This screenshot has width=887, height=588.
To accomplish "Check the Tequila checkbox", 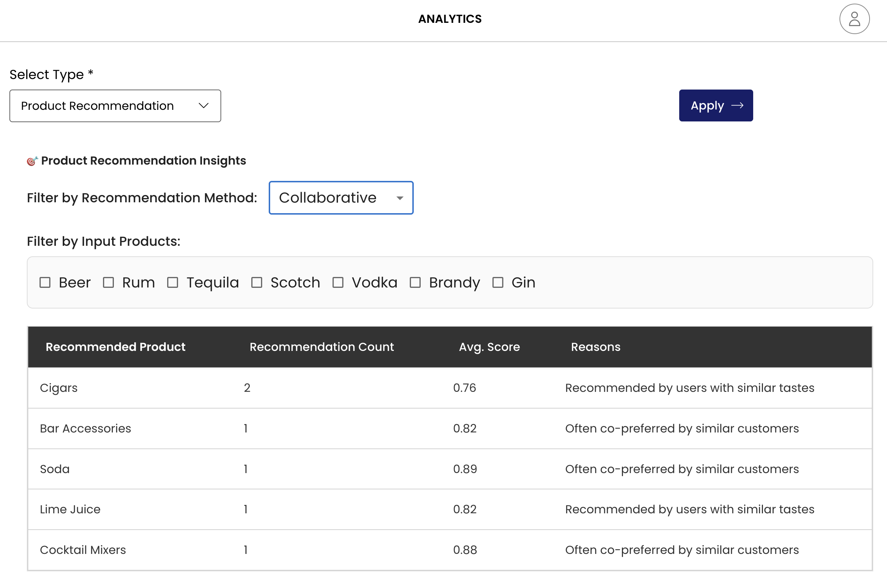I will pyautogui.click(x=173, y=282).
